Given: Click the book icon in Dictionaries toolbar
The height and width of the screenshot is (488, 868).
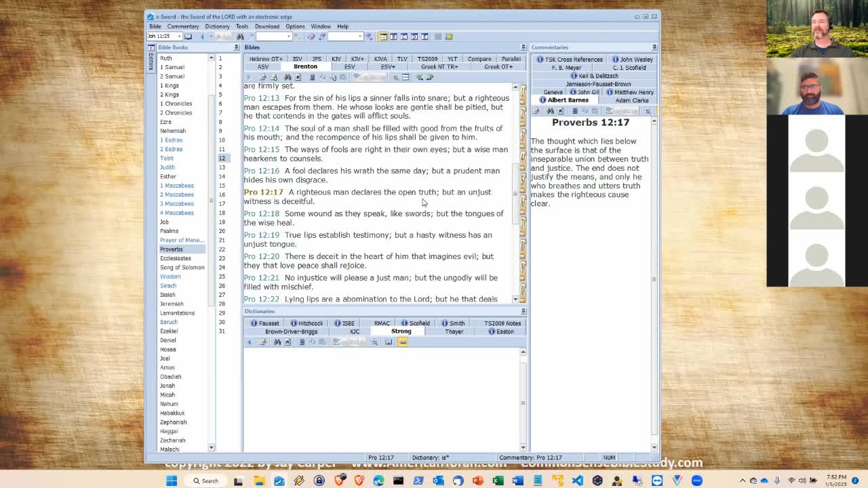Looking at the screenshot, I should [389, 342].
